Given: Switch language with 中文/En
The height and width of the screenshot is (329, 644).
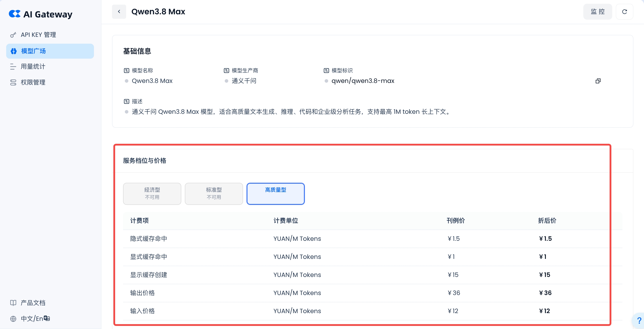Looking at the screenshot, I should pos(32,318).
